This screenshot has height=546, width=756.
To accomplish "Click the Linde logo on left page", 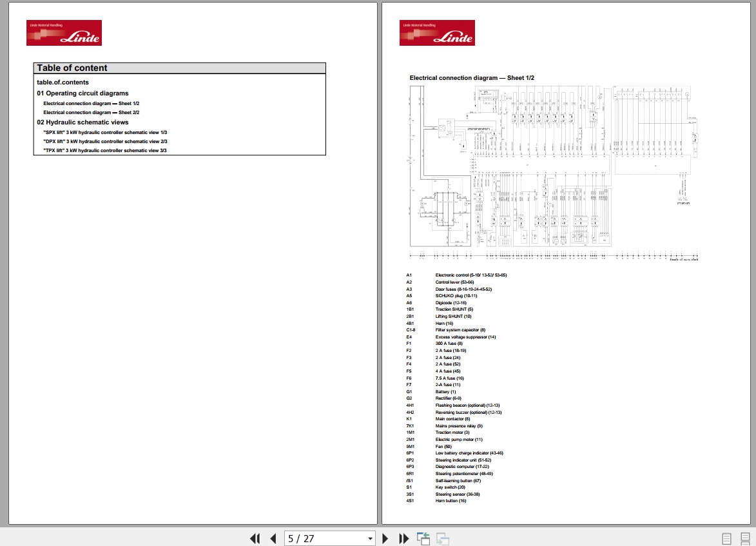I will click(64, 33).
